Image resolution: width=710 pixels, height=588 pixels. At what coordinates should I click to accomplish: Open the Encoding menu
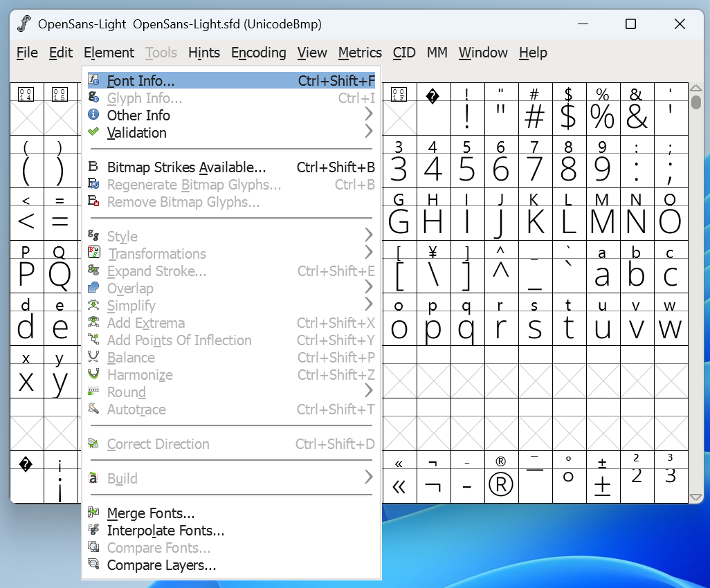click(x=258, y=53)
